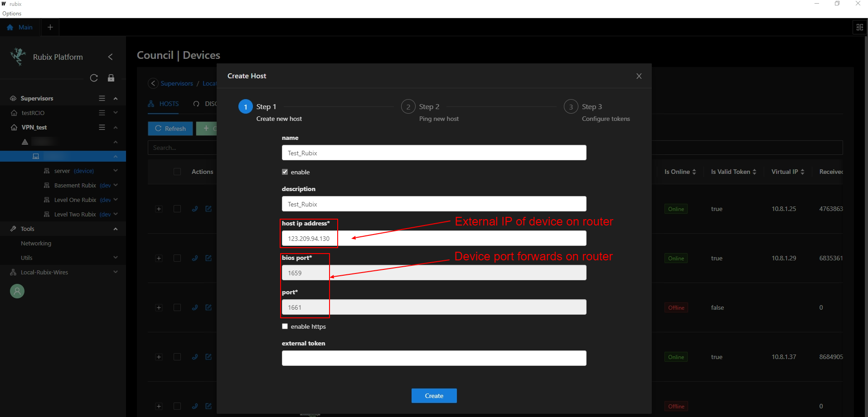Click the Refresh button

[170, 129]
